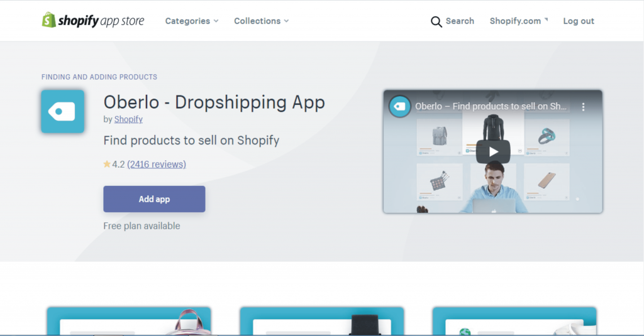Click the Oberlo tag app icon
Screen dimensions: 644x336
pyautogui.click(x=62, y=112)
